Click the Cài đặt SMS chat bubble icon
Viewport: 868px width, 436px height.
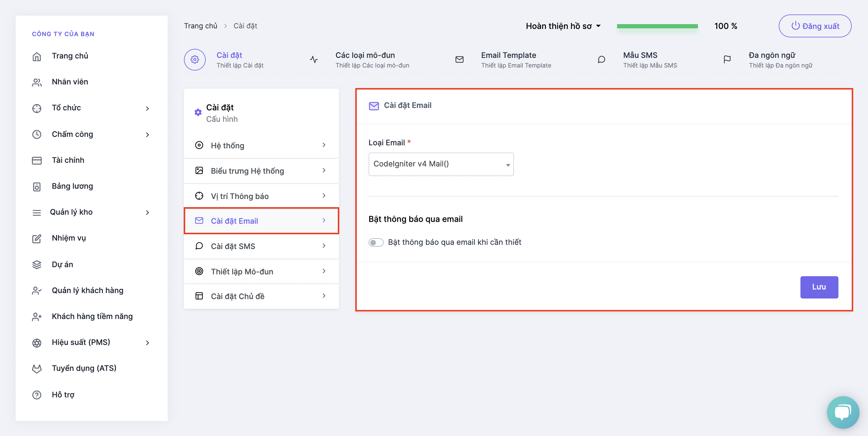(199, 246)
